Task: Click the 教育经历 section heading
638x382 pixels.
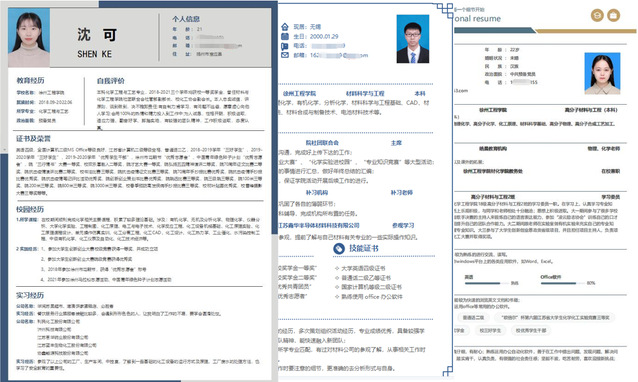Action: [x=31, y=81]
